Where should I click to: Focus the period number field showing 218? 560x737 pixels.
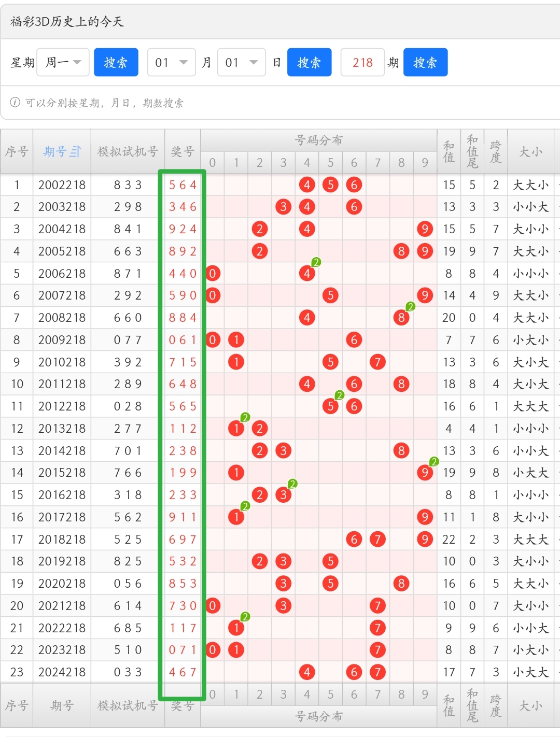point(362,62)
